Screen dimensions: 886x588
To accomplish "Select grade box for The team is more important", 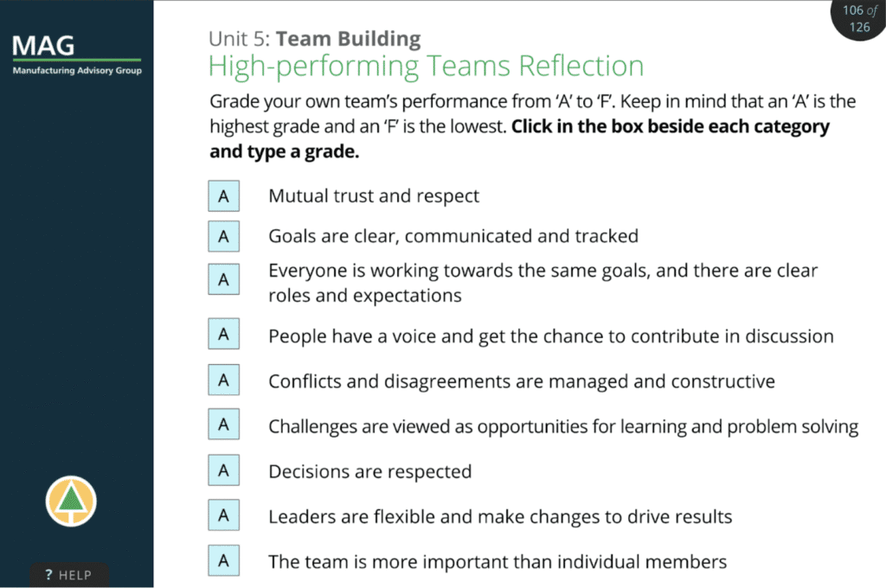I will click(224, 560).
